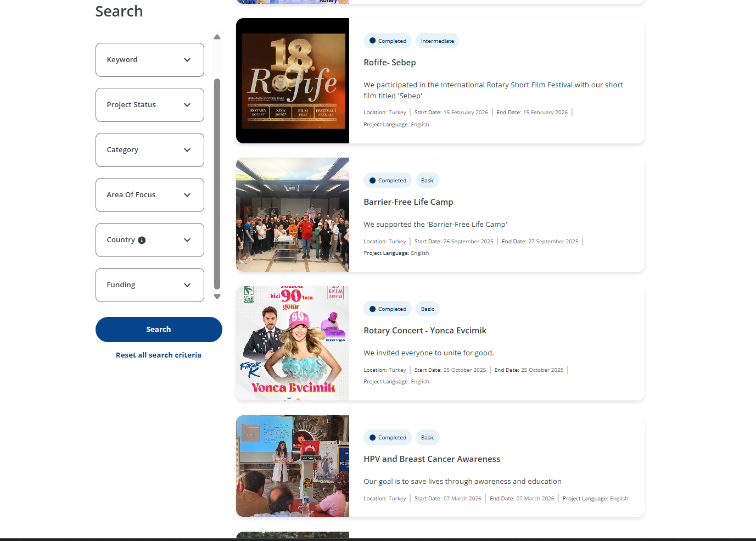Click scroll-up arrow in filter panel
The image size is (756, 541).
217,37
